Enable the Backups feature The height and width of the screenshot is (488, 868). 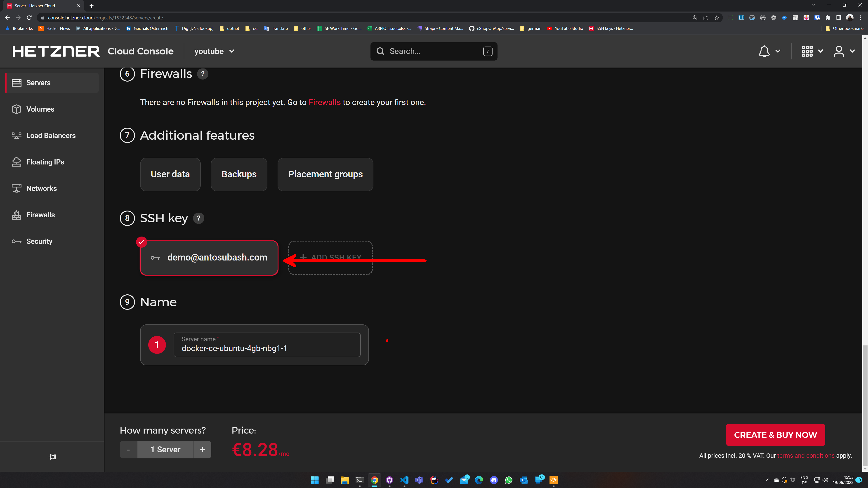click(x=239, y=174)
